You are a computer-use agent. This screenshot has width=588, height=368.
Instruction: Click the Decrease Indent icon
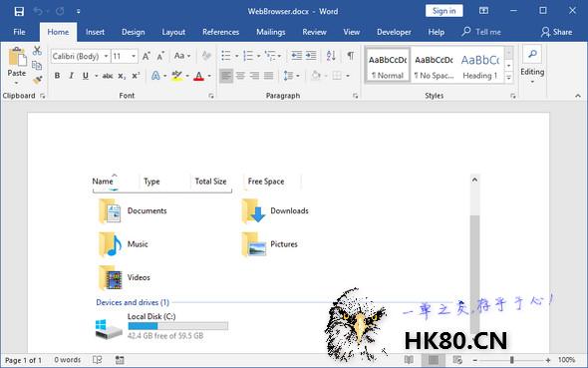click(x=297, y=56)
